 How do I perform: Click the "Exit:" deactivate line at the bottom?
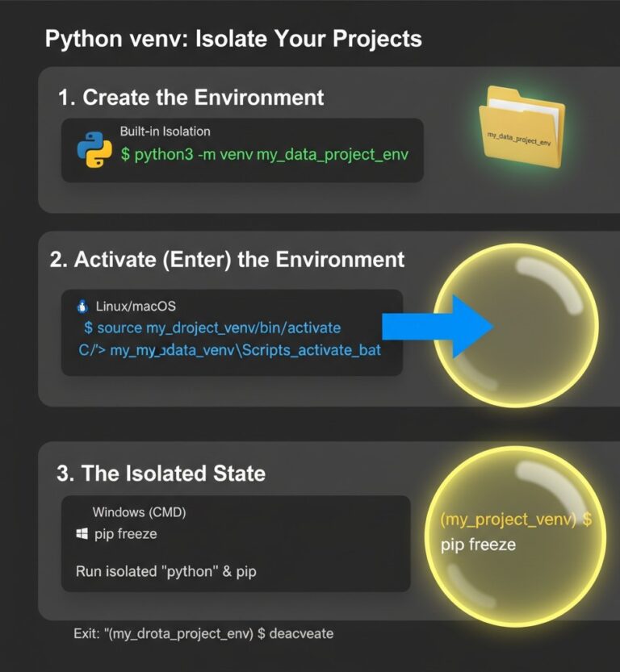pyautogui.click(x=203, y=633)
